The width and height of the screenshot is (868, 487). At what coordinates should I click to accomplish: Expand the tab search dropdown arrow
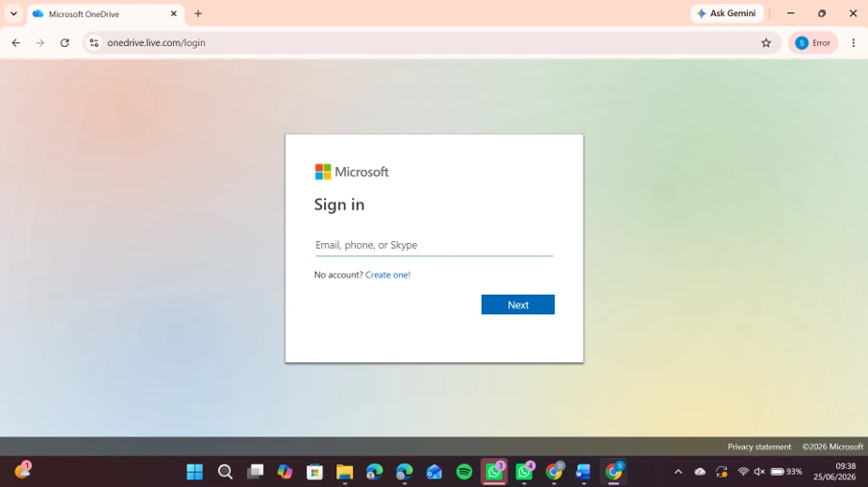(13, 13)
